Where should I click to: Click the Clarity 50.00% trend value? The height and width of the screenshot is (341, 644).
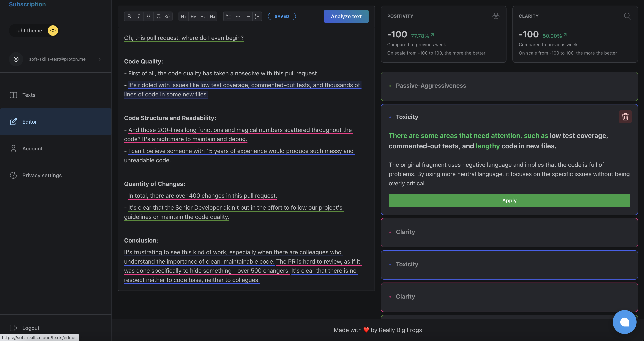pyautogui.click(x=555, y=36)
